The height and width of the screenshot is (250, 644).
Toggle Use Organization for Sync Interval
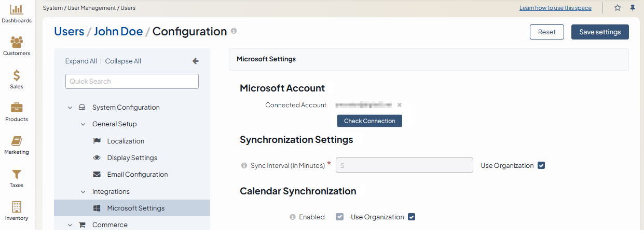541,166
